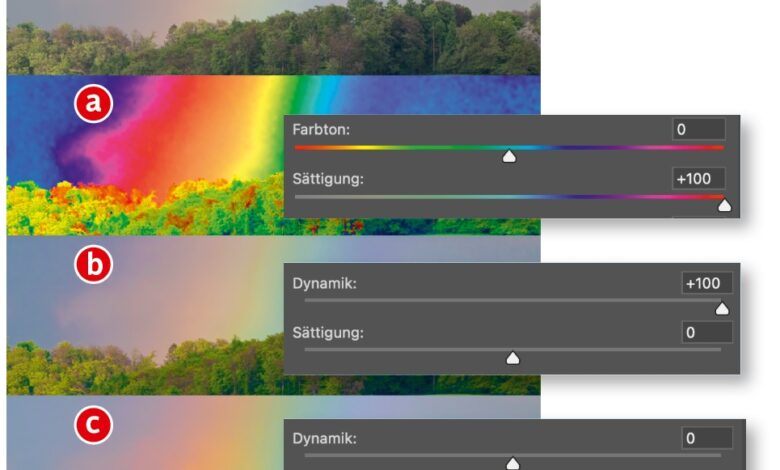This screenshot has width=780, height=470.
Task: Click the rainbow Farbton hue track
Action: coord(509,148)
